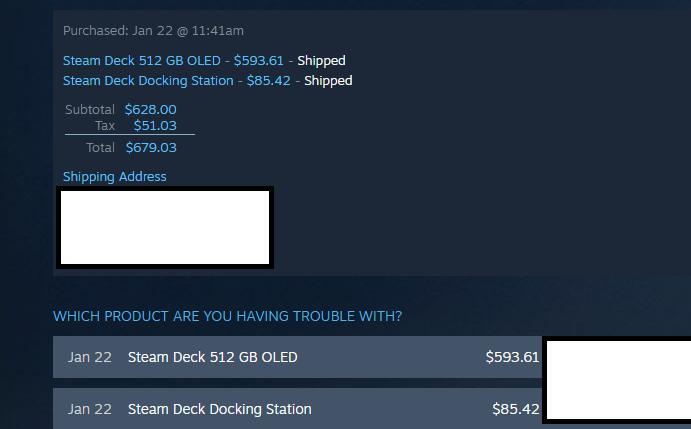This screenshot has width=691, height=429.
Task: Click $593.61 price in OLED product row
Action: click(512, 357)
